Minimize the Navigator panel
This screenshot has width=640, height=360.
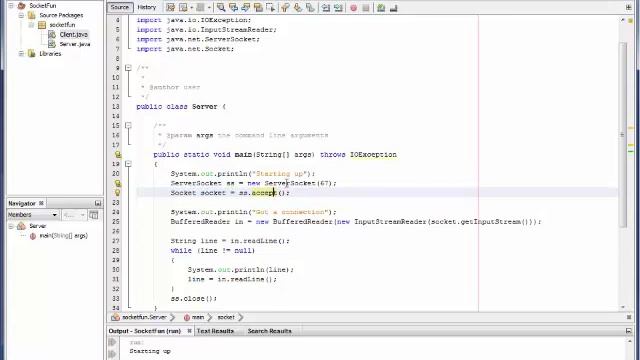pos(98,203)
